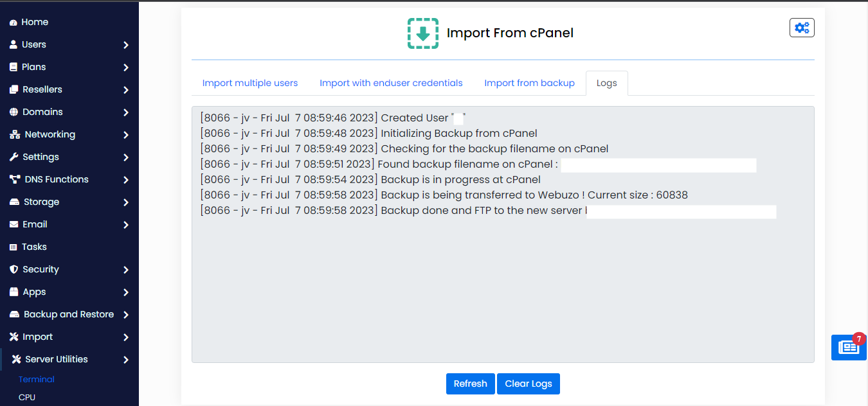Open the news notification widget with badge
Screen dimensions: 868x406
click(x=848, y=348)
